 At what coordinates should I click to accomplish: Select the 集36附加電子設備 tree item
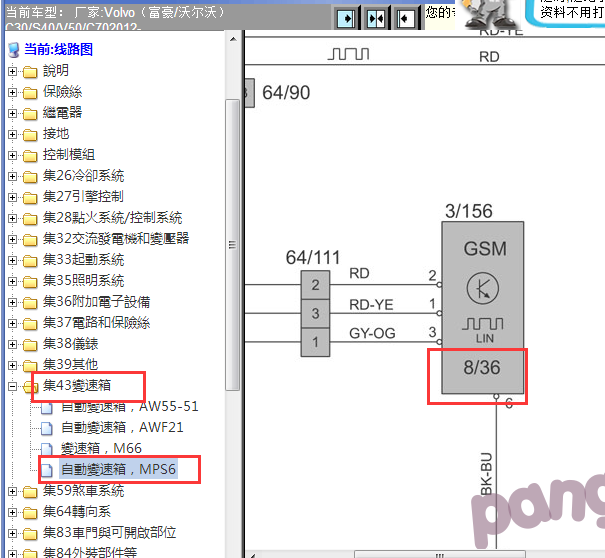point(96,302)
